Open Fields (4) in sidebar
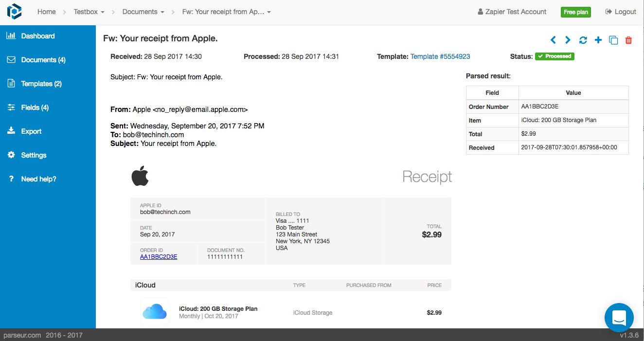The width and height of the screenshot is (644, 341). coord(35,108)
